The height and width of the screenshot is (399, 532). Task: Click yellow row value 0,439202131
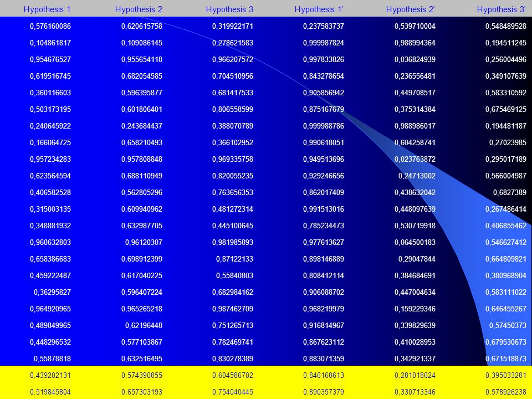[50, 375]
